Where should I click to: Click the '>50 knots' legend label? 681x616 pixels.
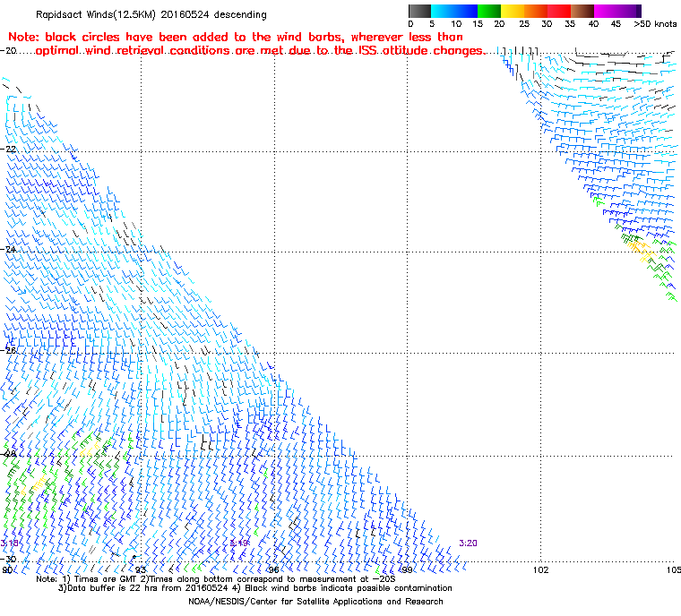coord(655,24)
